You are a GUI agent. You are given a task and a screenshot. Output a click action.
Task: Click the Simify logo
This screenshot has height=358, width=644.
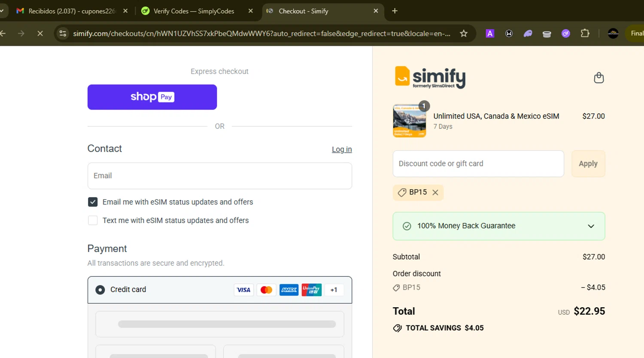[x=430, y=77]
